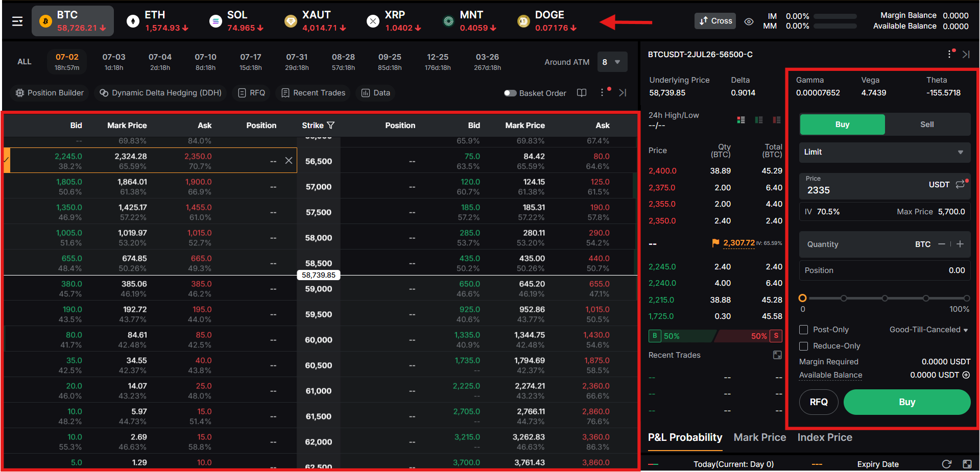Click the position percentage slider handle

pos(803,298)
